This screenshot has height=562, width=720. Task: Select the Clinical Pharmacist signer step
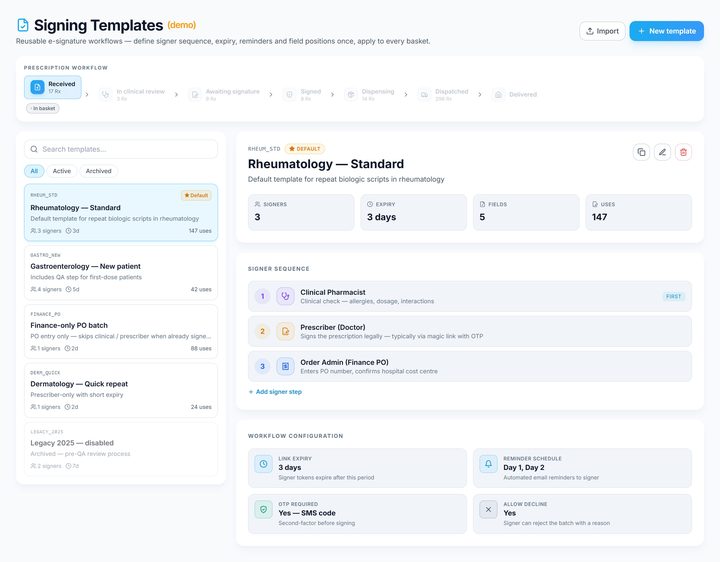click(470, 296)
